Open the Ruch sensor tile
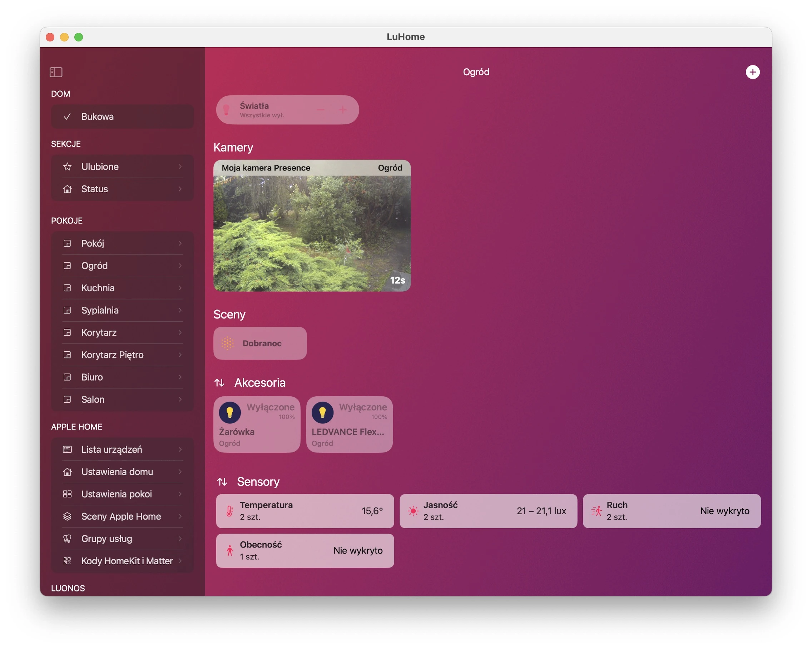812x649 pixels. (672, 511)
